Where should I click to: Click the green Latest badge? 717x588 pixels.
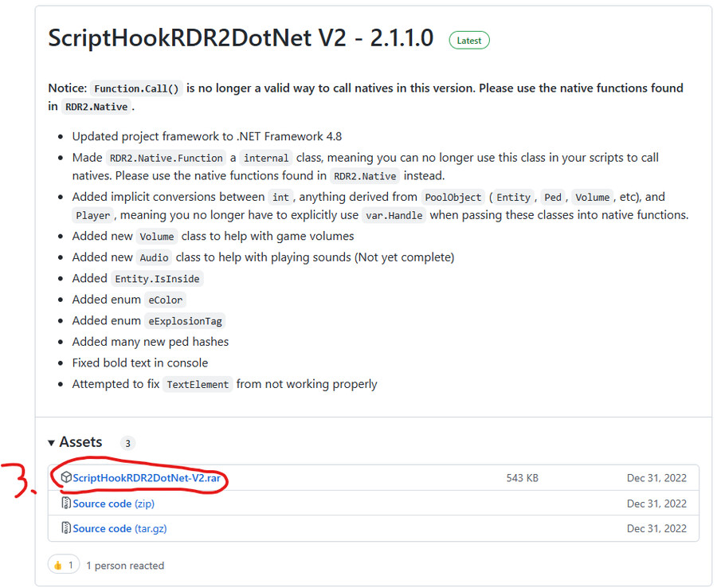[469, 39]
